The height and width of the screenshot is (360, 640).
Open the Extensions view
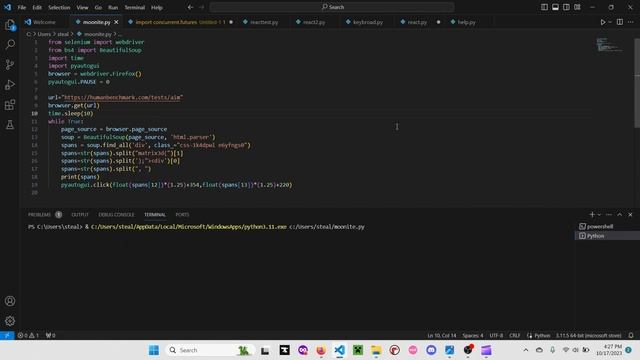[x=10, y=104]
